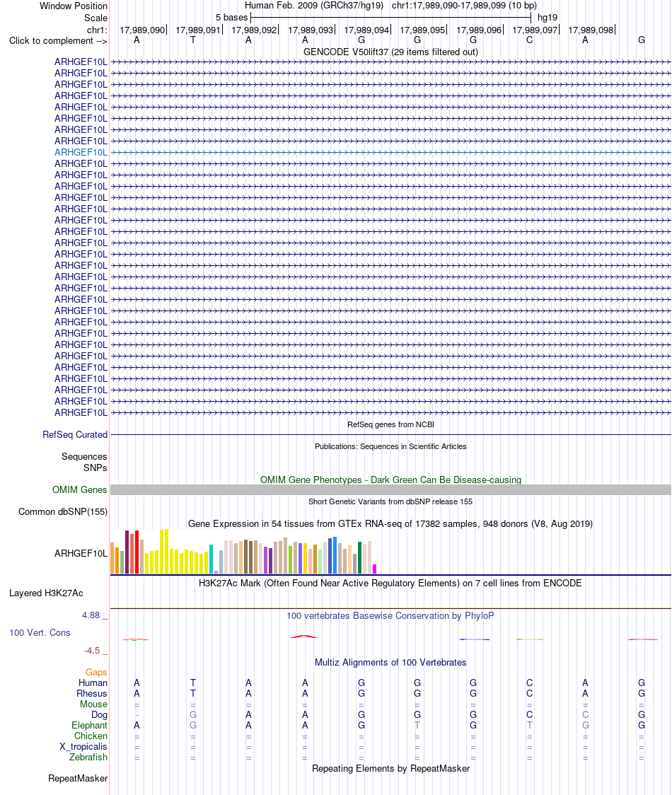The height and width of the screenshot is (795, 672).
Task: Click 'Short Genetic Variants from dbSNP release 155'
Action: point(390,501)
